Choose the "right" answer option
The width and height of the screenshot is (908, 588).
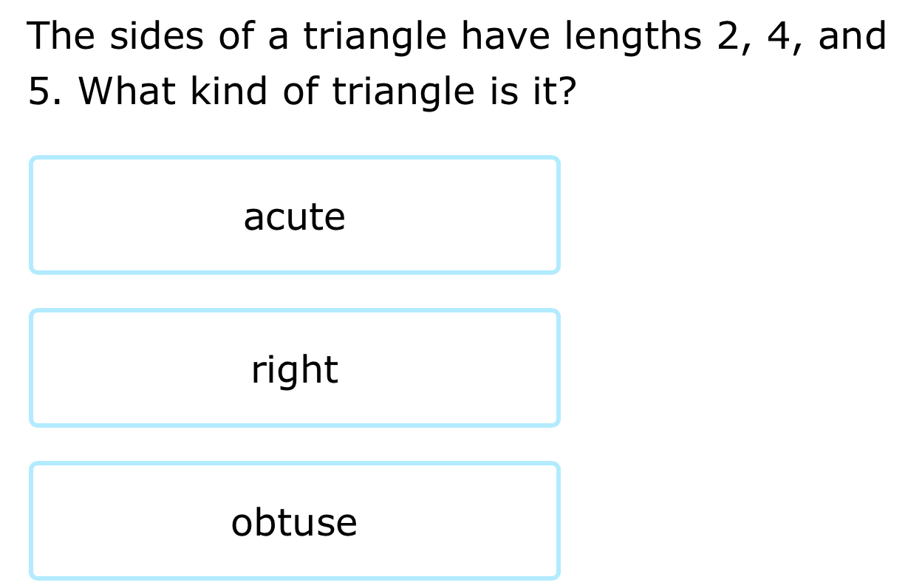tap(295, 368)
